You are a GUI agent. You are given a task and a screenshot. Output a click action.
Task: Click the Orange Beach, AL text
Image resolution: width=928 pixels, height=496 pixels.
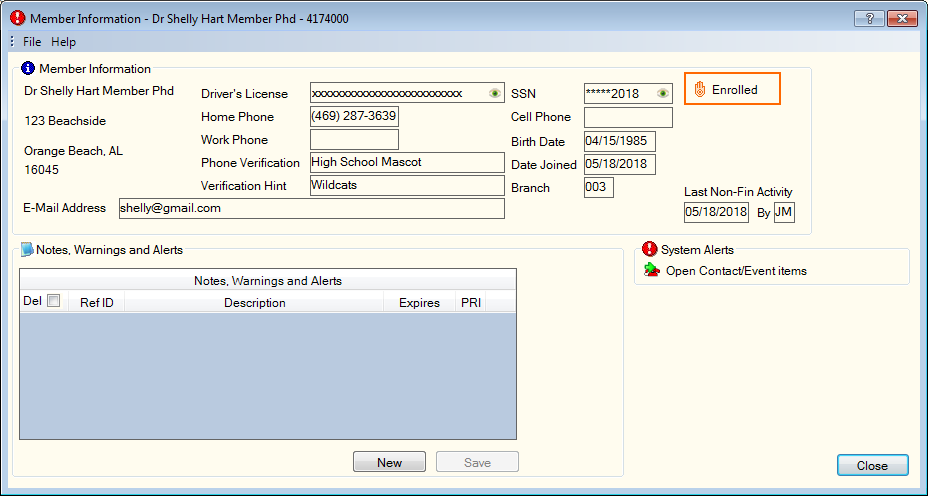click(x=73, y=151)
